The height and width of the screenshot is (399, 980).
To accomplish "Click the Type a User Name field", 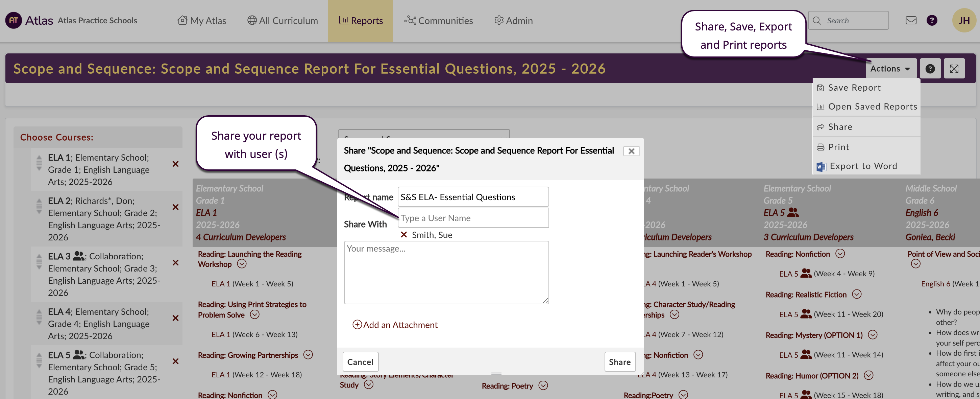I will (x=473, y=218).
